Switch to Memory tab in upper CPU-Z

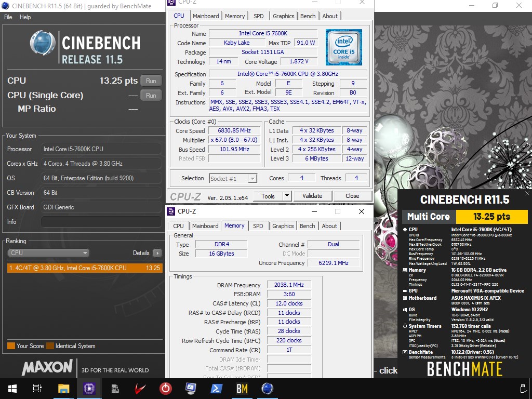(235, 16)
